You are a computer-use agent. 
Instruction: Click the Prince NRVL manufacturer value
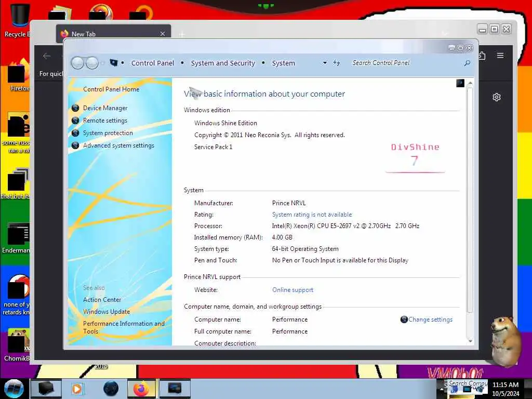coord(289,203)
